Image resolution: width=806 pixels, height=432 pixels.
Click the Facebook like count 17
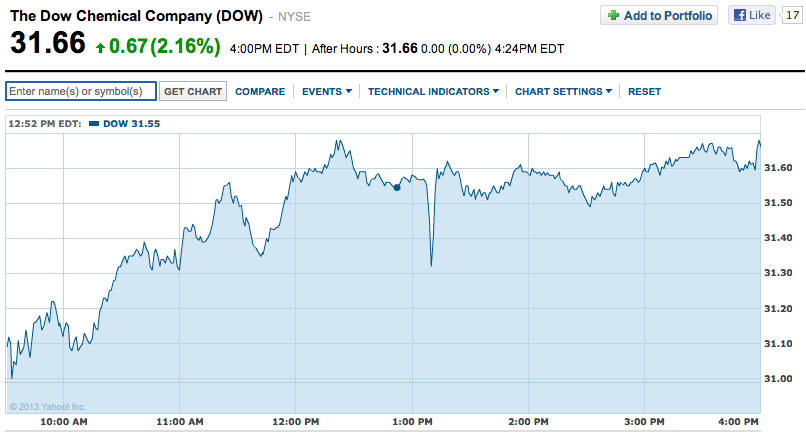coord(793,15)
